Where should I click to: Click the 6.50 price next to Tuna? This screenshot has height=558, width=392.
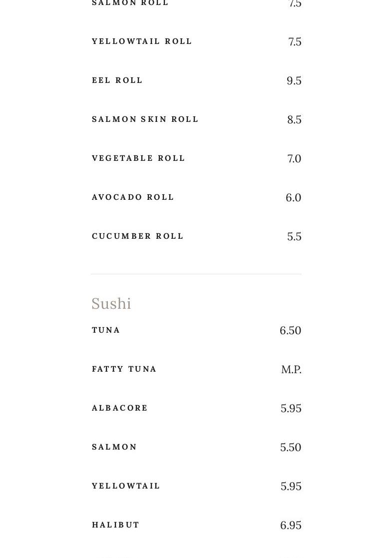pos(290,331)
